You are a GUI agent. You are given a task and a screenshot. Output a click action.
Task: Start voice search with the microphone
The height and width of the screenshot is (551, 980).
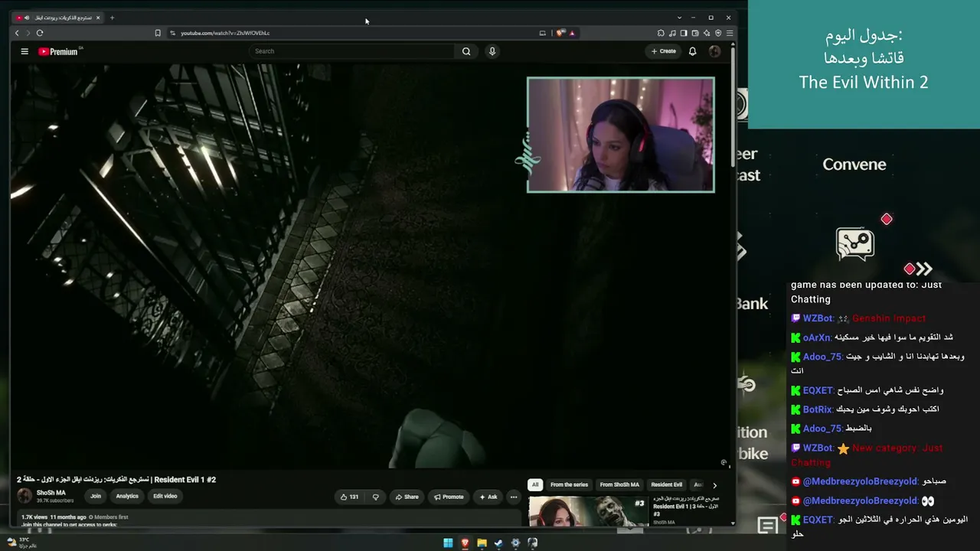click(x=492, y=51)
